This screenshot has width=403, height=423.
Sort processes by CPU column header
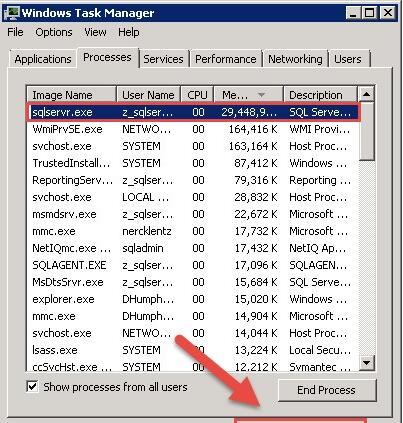[x=197, y=95]
